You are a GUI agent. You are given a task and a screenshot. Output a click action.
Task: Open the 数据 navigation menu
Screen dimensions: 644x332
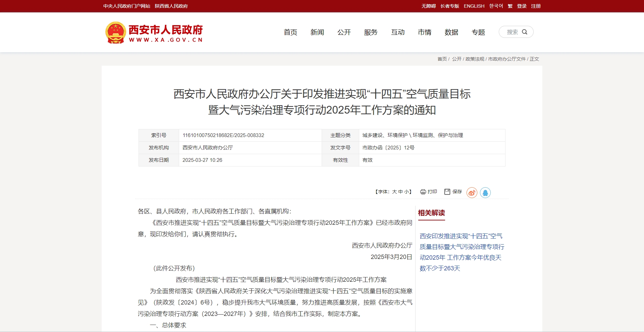click(x=451, y=32)
